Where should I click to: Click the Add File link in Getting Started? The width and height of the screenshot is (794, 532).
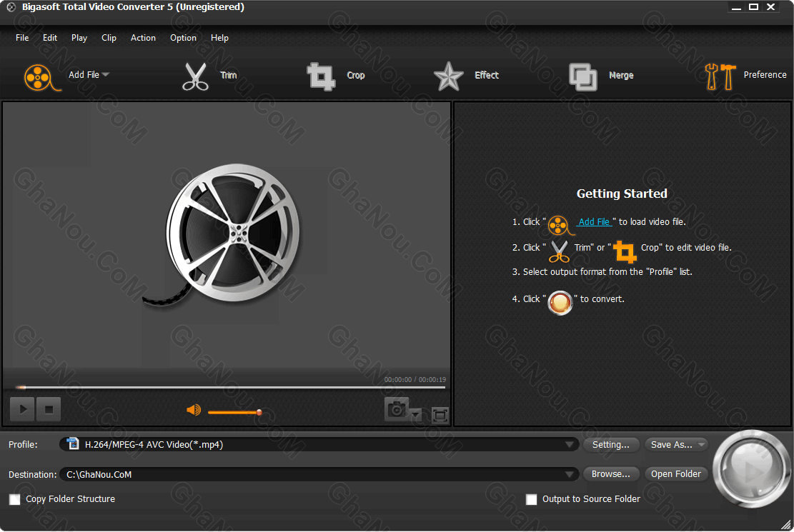(594, 221)
